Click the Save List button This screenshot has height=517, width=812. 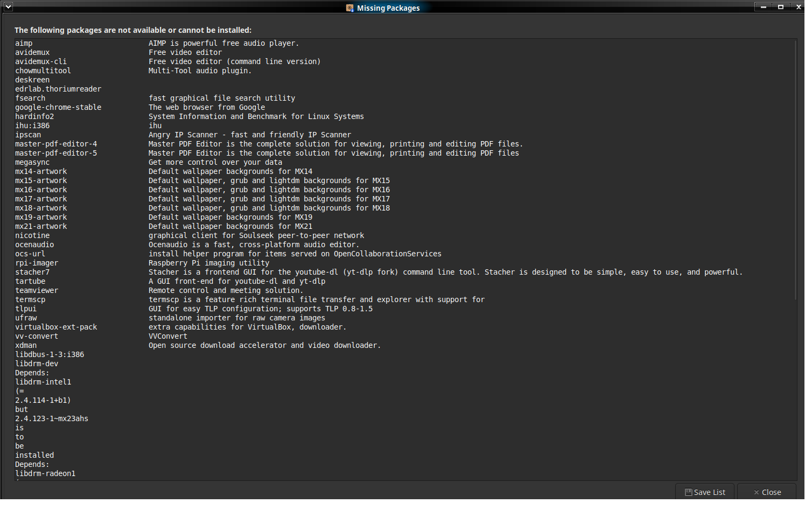point(704,492)
